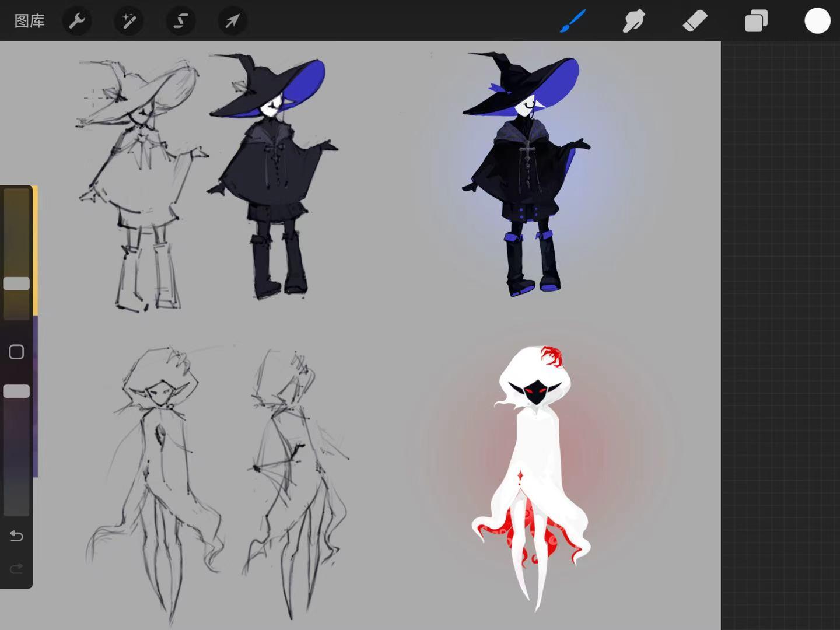This screenshot has width=840, height=630.
Task: Click the brush size slider handle
Action: [x=16, y=283]
